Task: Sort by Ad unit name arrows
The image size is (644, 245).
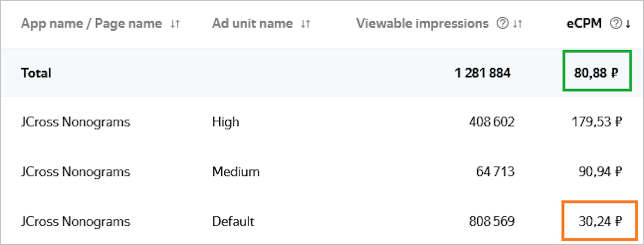Action: (x=306, y=24)
